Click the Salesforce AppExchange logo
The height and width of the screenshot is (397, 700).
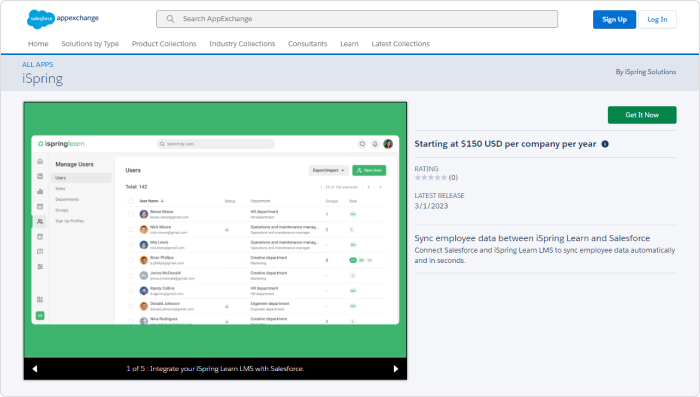coord(63,19)
